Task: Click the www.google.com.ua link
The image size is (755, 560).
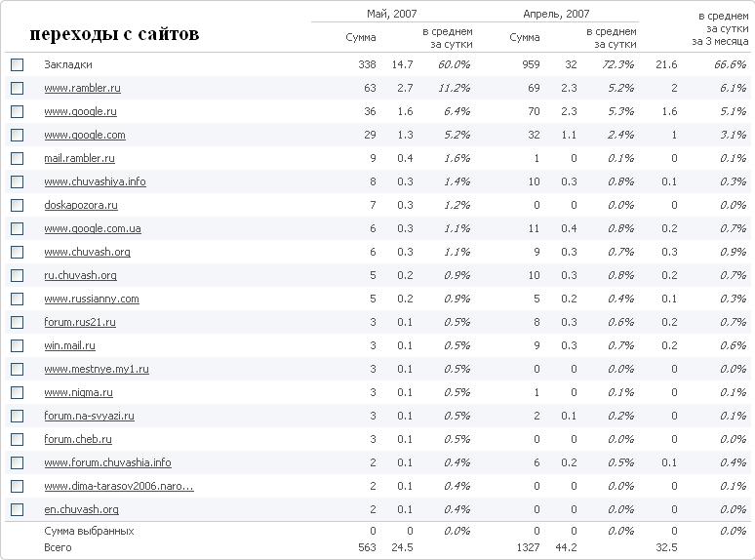Action: [x=93, y=228]
